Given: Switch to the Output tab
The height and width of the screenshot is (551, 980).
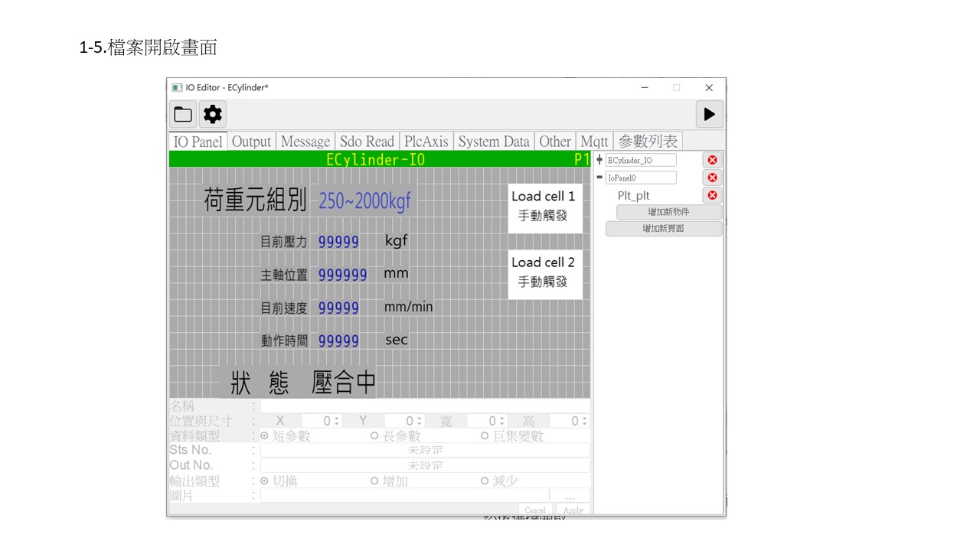Looking at the screenshot, I should click(x=251, y=142).
